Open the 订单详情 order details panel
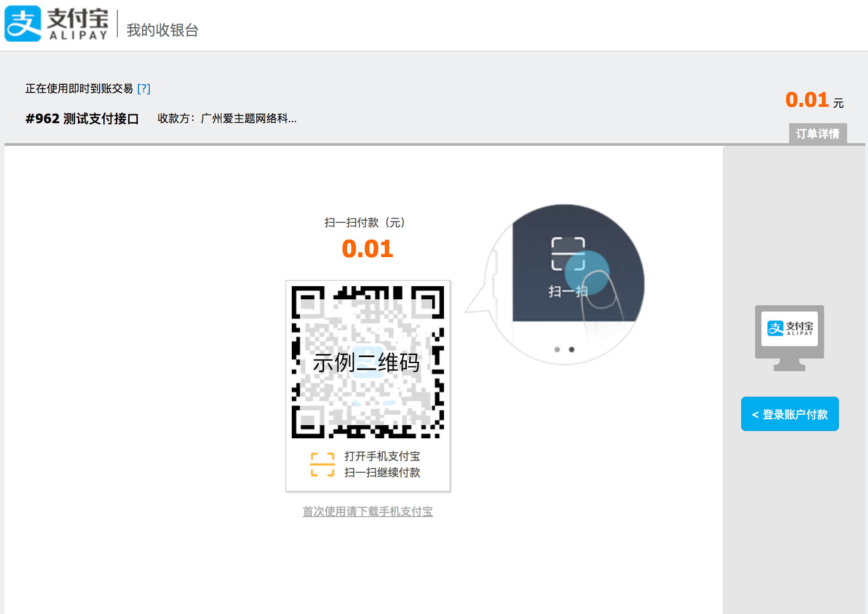 click(818, 134)
